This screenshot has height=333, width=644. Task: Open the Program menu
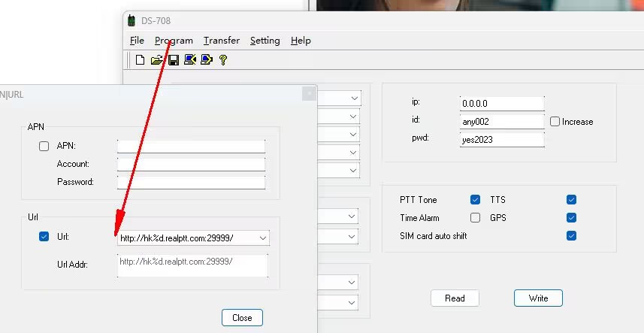tap(174, 41)
